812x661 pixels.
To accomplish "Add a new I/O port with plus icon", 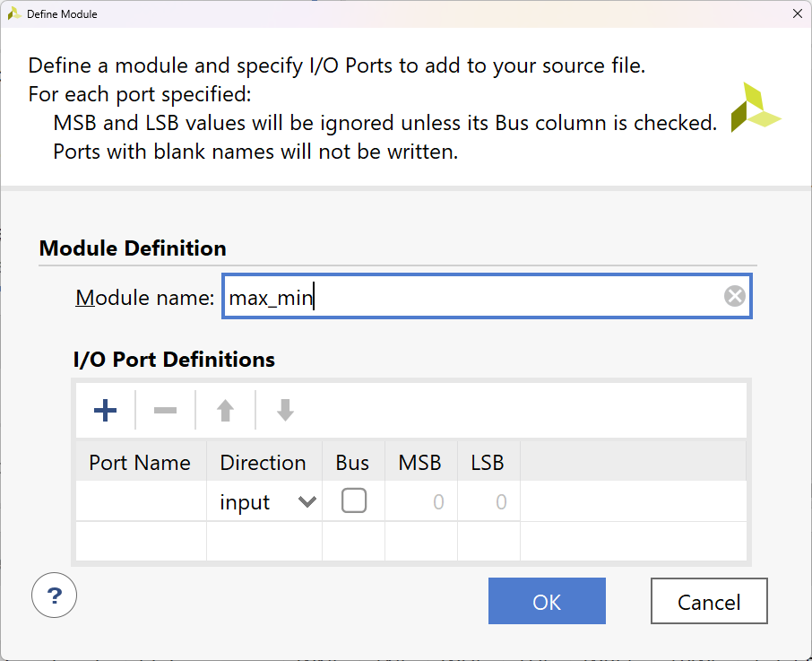I will coord(106,411).
